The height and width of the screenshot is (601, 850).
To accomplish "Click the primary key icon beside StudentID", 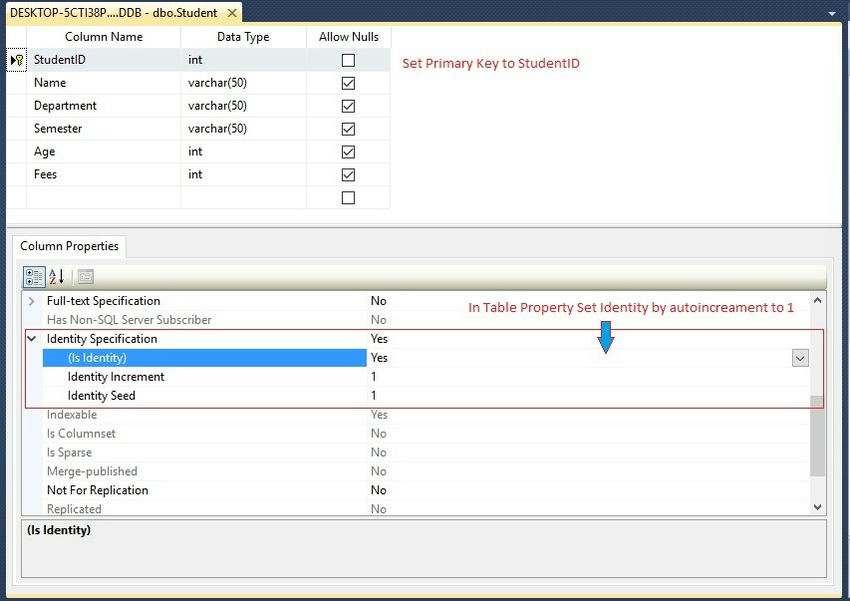I will [x=17, y=60].
